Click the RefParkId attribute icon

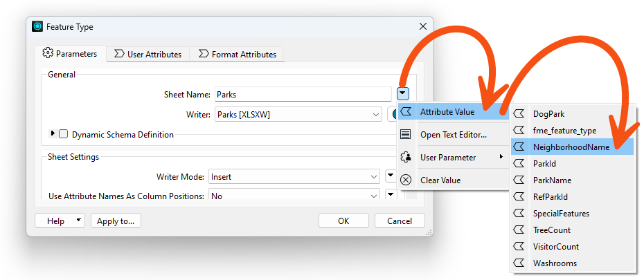click(519, 197)
